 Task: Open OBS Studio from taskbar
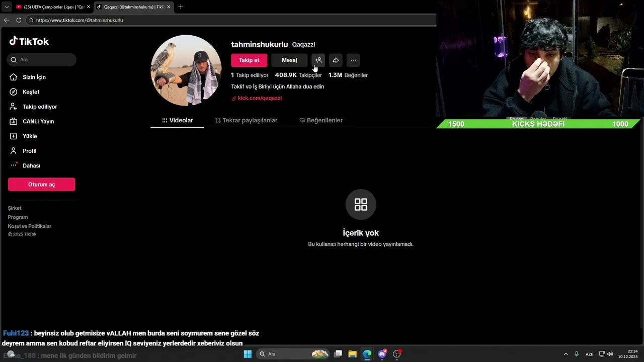click(x=397, y=354)
